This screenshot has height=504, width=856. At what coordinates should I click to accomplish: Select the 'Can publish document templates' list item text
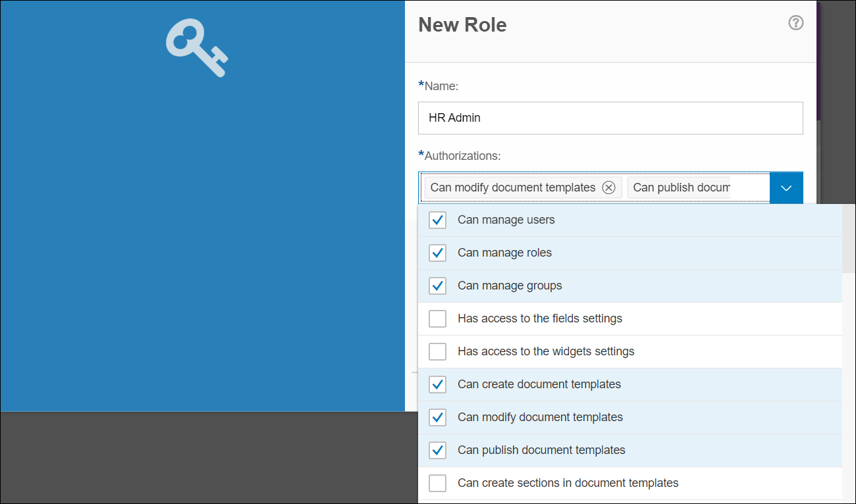point(541,450)
